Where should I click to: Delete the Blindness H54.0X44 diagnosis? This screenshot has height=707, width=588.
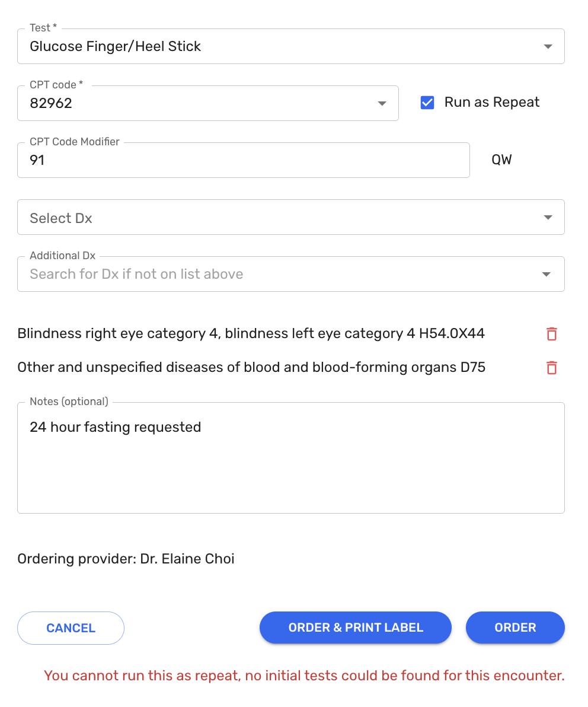coord(551,334)
